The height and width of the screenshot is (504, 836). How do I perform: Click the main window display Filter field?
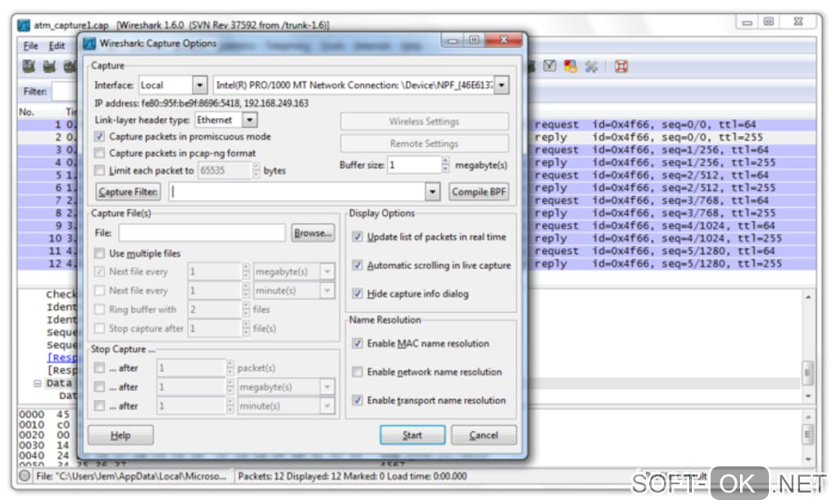[x=65, y=92]
